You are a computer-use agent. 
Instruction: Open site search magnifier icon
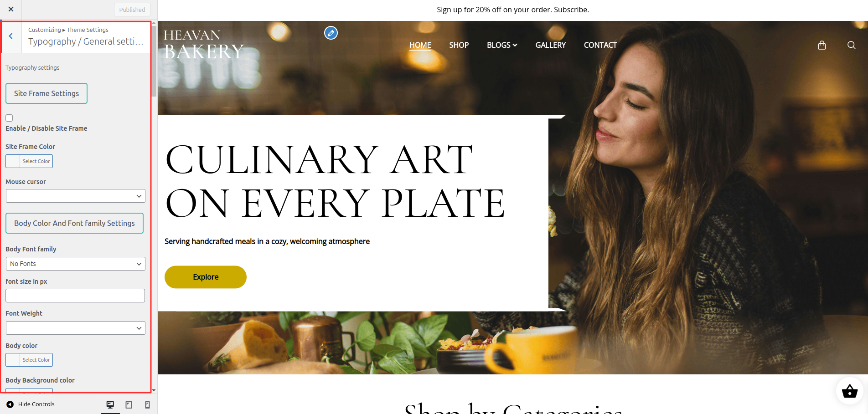click(851, 45)
